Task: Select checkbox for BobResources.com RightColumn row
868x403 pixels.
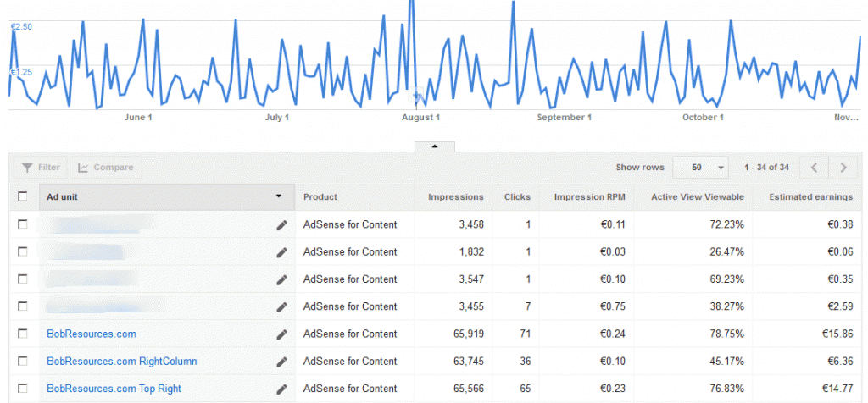Action: (x=23, y=361)
